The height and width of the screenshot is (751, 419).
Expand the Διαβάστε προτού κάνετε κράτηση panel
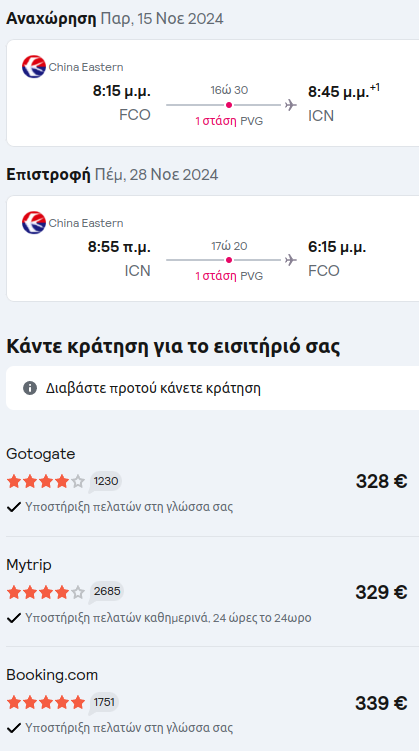(x=212, y=388)
